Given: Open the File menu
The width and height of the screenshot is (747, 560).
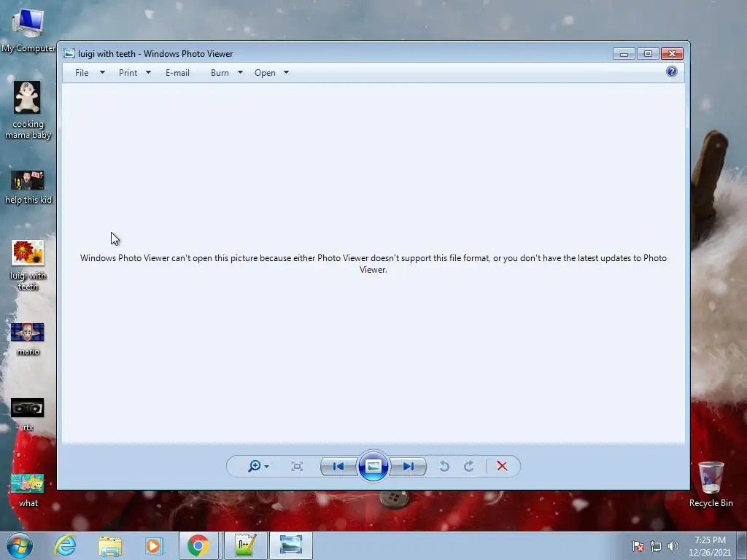Looking at the screenshot, I should tap(82, 73).
